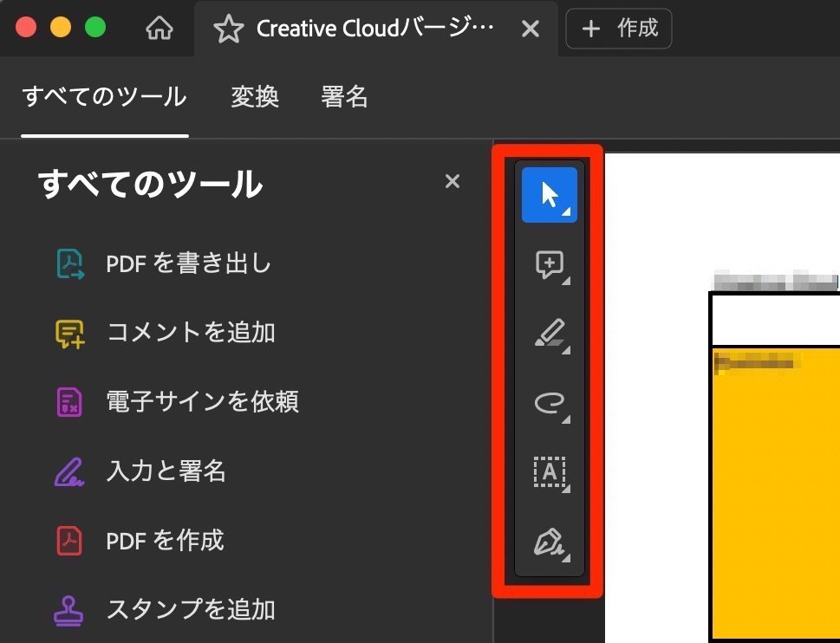The image size is (840, 643).
Task: Click the browser home icon
Action: [x=159, y=28]
